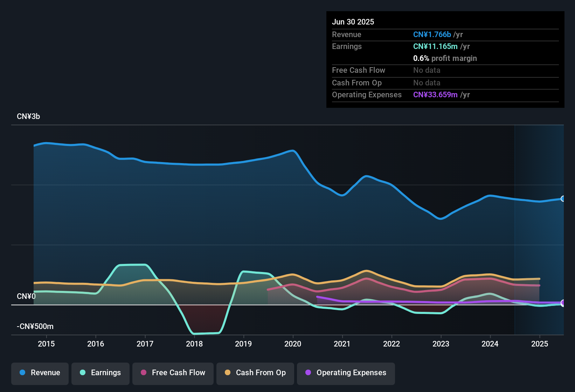This screenshot has height=392, width=575.
Task: Click the purple Operating Expenses endpoint marker
Action: click(563, 303)
